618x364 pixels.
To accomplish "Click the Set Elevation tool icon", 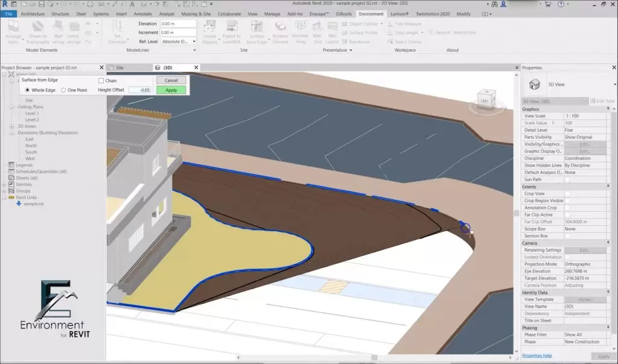I will (117, 27).
